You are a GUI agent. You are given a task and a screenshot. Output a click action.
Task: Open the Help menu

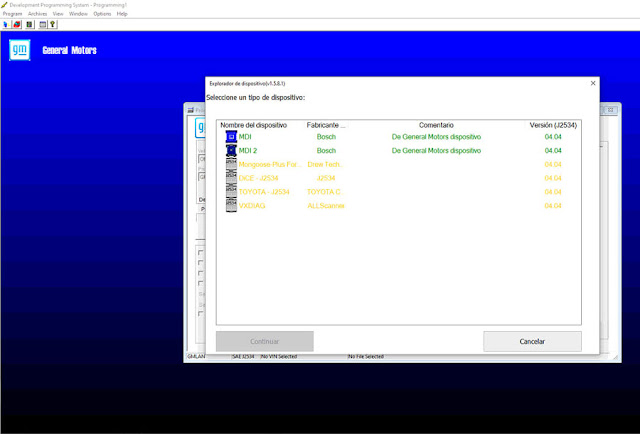point(122,14)
